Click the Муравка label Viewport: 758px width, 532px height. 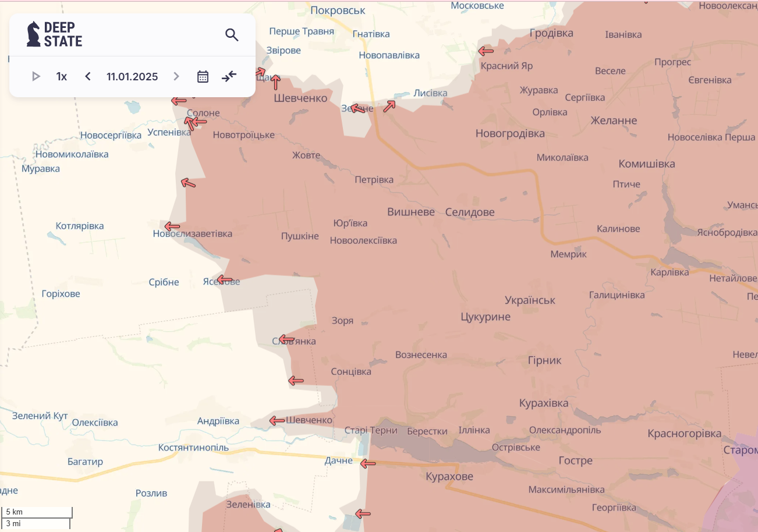41,169
